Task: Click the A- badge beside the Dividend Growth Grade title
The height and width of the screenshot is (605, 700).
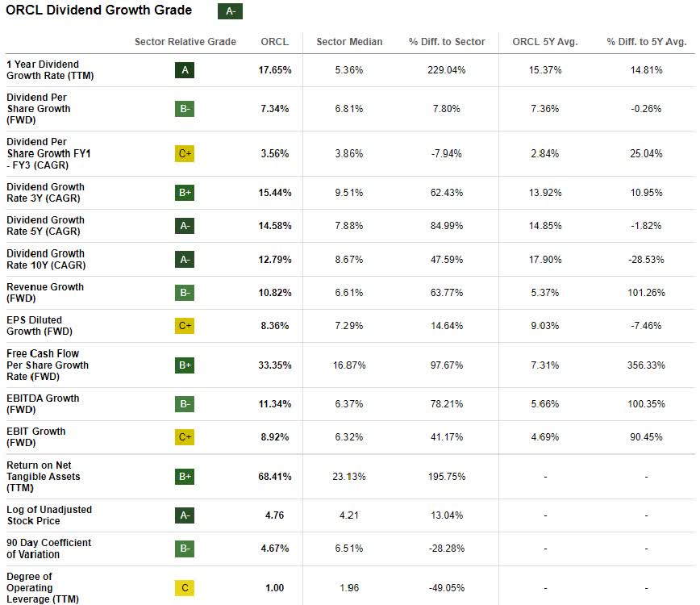Action: coord(230,11)
